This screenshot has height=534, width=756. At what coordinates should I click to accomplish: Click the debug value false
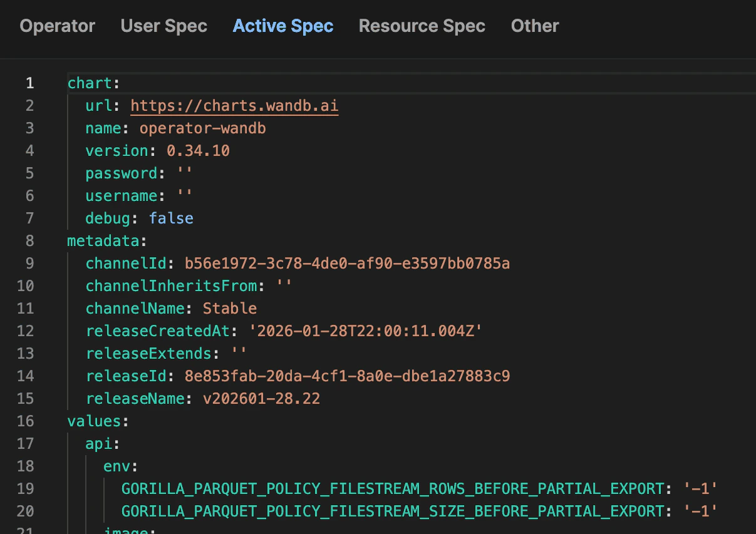pos(171,218)
